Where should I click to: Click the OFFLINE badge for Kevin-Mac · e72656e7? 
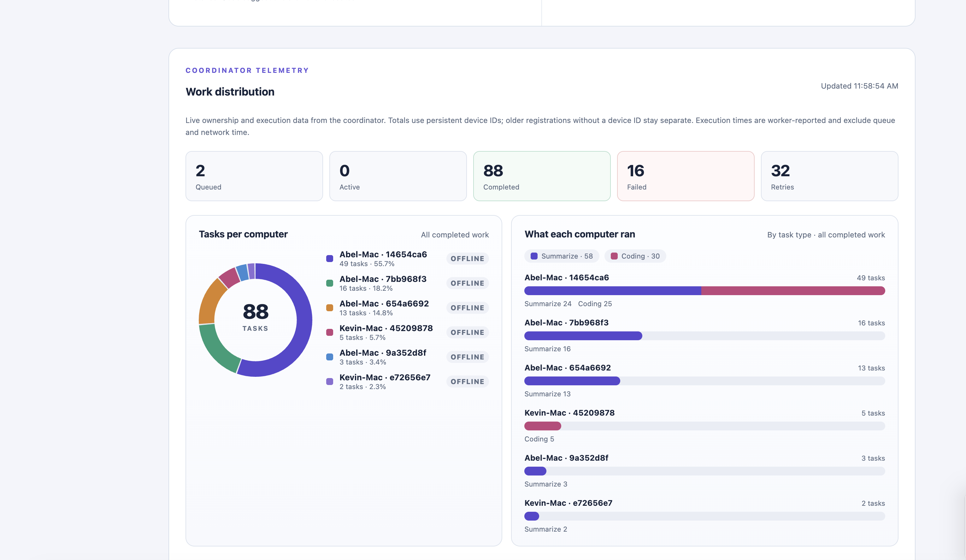[467, 382]
